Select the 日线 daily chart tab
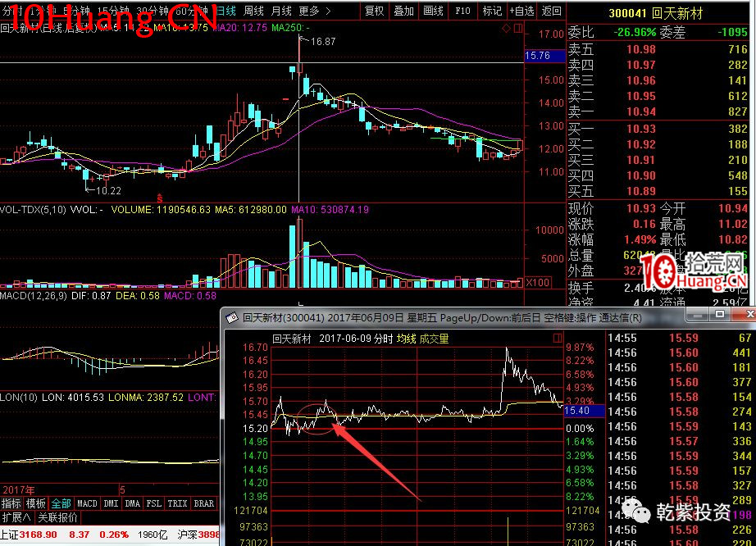756x546 pixels. 225,11
